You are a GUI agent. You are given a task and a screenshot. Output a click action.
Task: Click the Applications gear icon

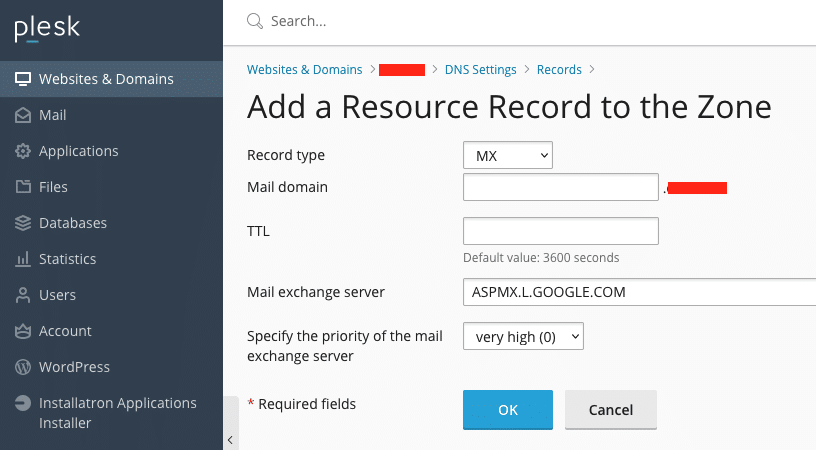23,151
